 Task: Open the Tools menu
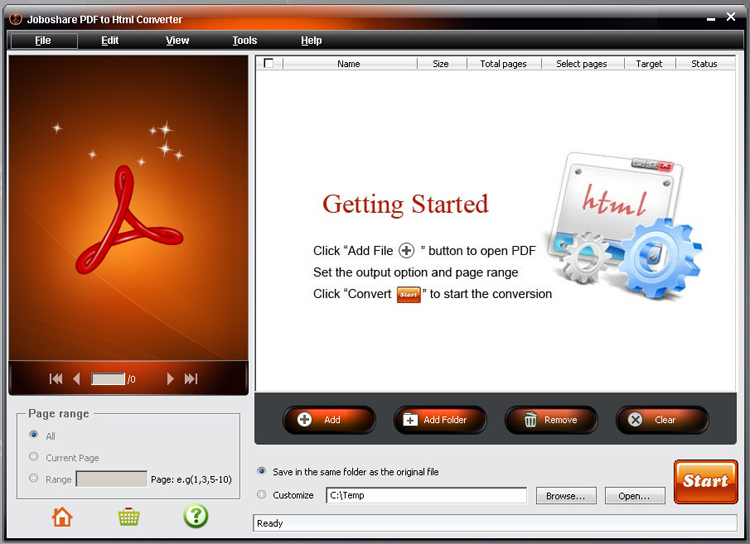tap(244, 41)
